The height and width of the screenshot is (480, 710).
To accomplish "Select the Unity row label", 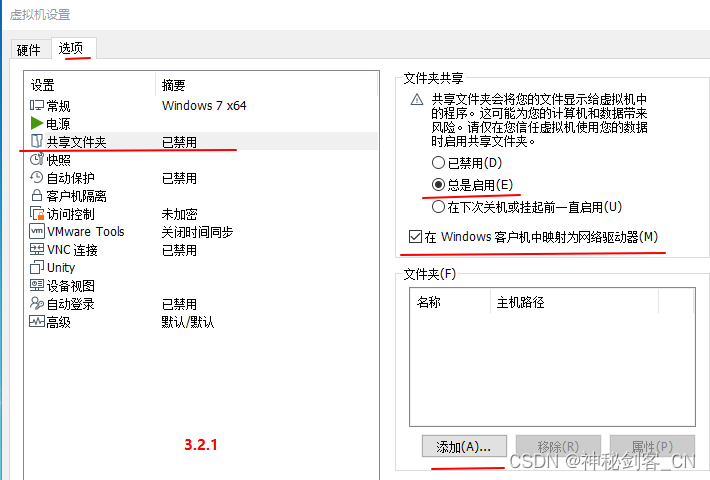I will click(61, 268).
